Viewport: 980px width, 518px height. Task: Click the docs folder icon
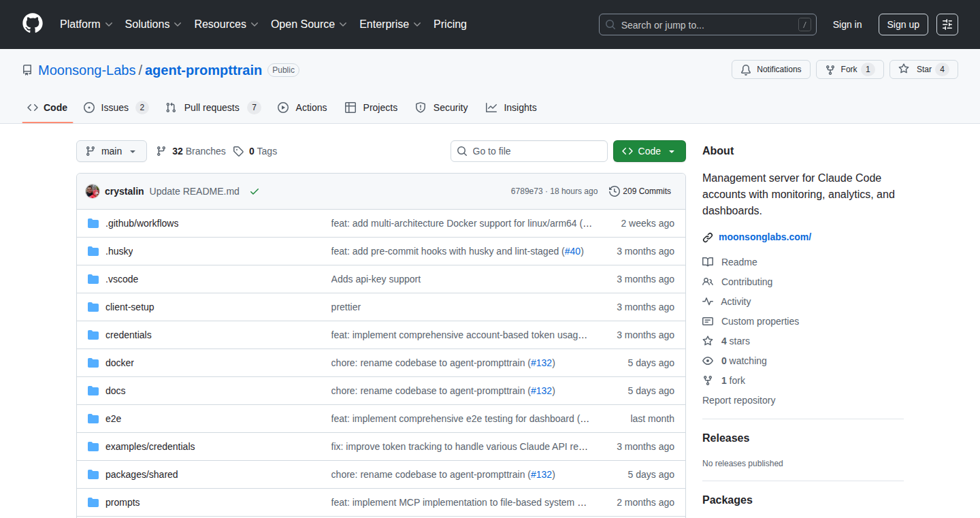tap(93, 391)
